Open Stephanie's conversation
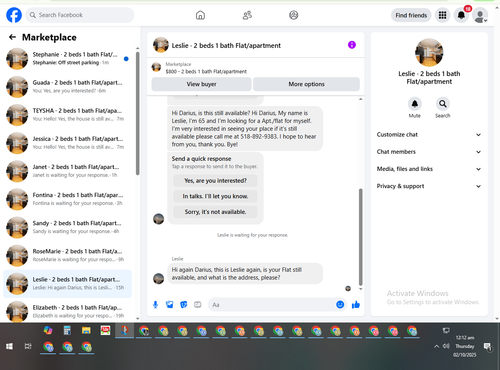500x370 pixels. tap(67, 59)
